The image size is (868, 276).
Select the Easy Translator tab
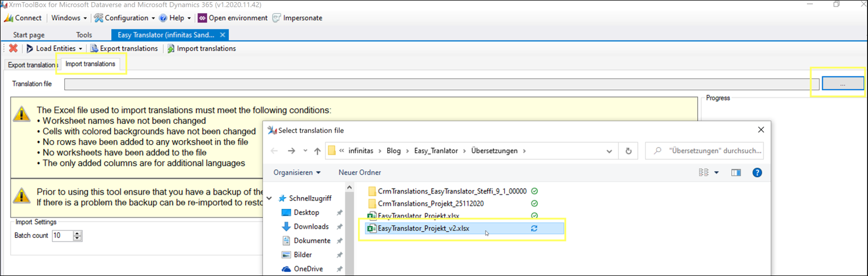point(165,35)
